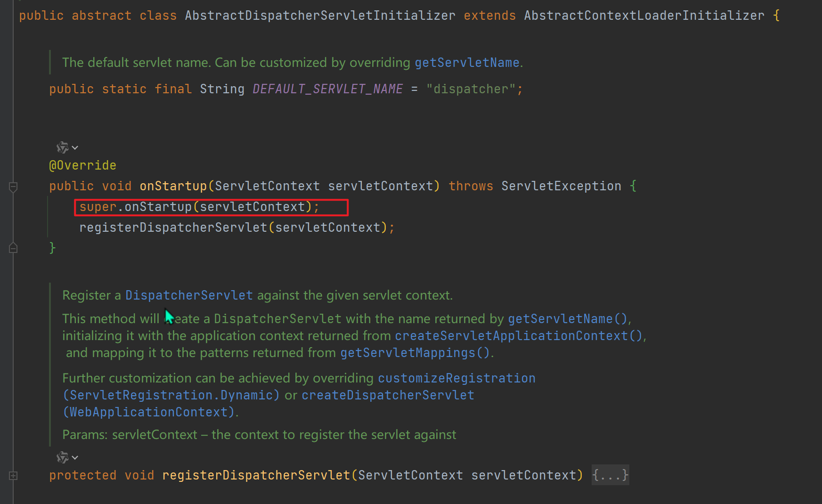This screenshot has width=822, height=504.
Task: Click the author inlay icon above @Override
Action: coord(62,147)
